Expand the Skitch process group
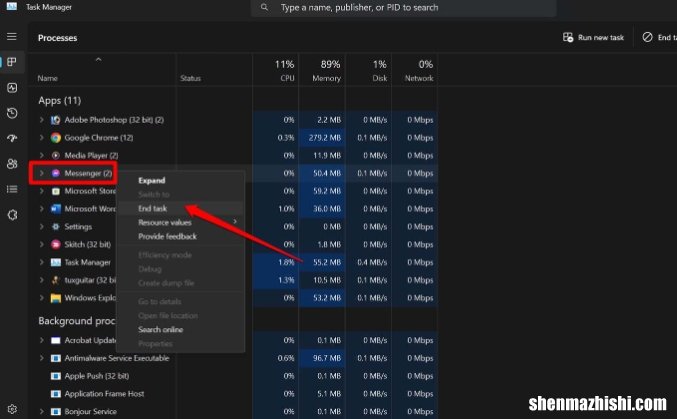Screen dimensions: 677x419 [x=41, y=244]
